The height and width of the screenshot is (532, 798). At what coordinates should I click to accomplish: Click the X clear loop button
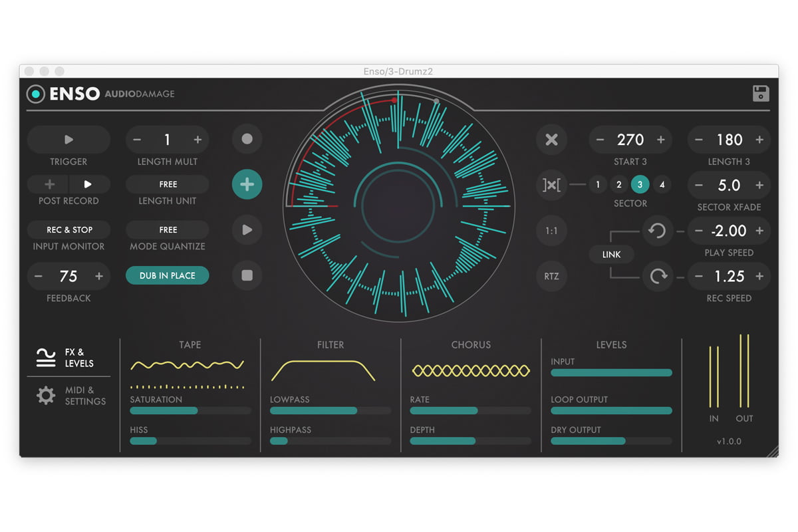pos(552,140)
